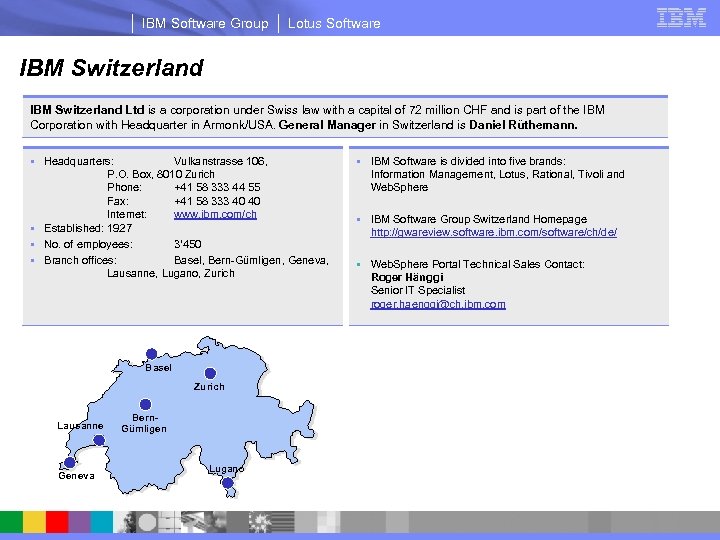Click the 'Bern-Gümligen' map label
The image size is (720, 540).
144,423
